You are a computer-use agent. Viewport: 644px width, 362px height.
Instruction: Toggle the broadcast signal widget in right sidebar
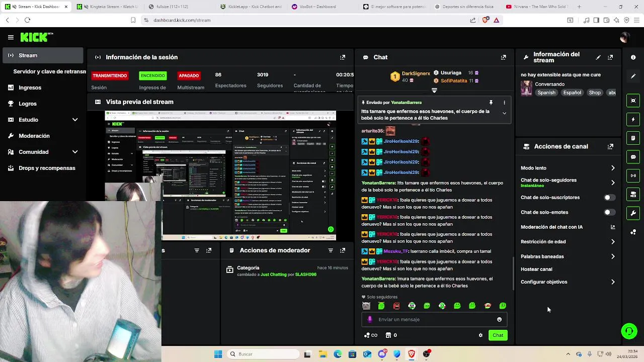[633, 175]
